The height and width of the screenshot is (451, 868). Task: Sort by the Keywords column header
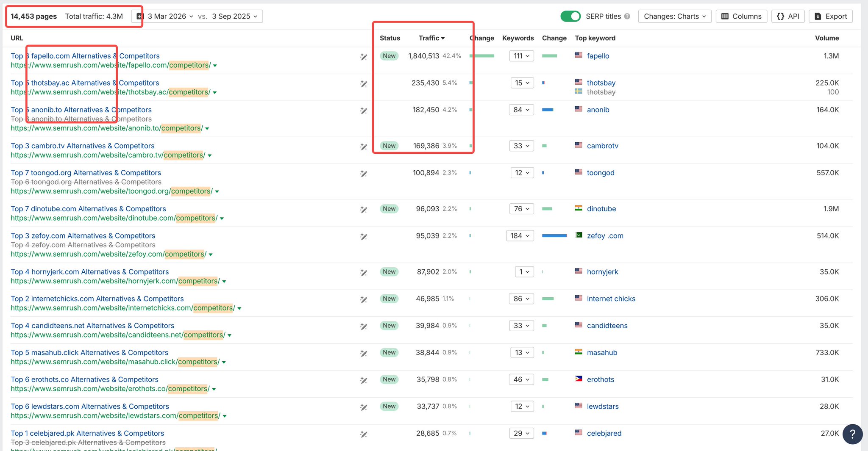coord(518,38)
